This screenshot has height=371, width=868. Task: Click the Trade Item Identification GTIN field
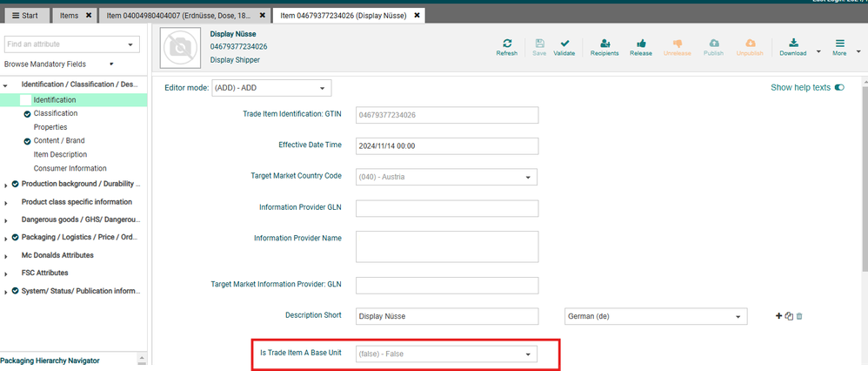pos(447,115)
